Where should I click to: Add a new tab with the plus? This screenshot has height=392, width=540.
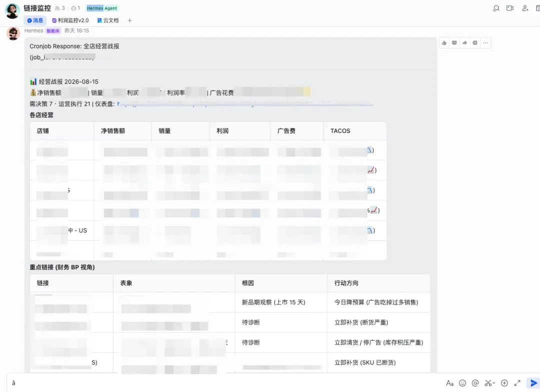(130, 20)
